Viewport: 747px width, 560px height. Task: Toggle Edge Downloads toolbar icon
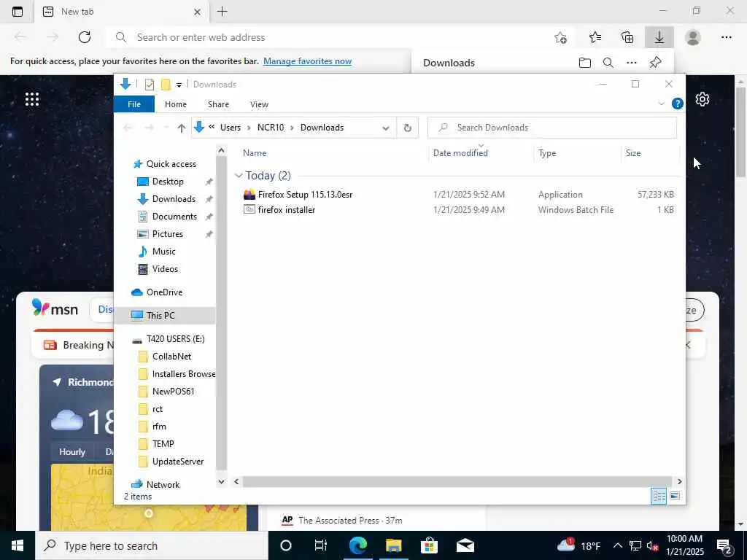click(659, 37)
